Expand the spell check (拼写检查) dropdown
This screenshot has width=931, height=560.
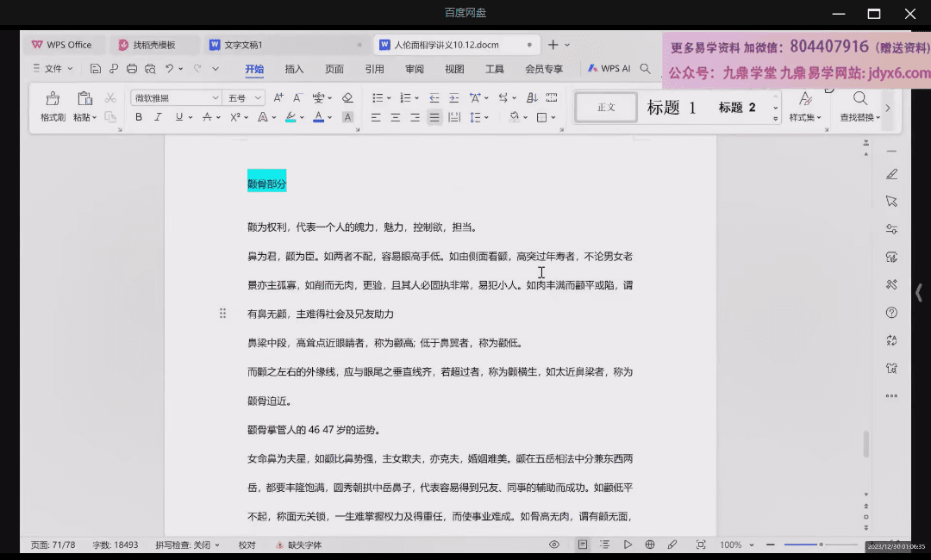[187, 545]
